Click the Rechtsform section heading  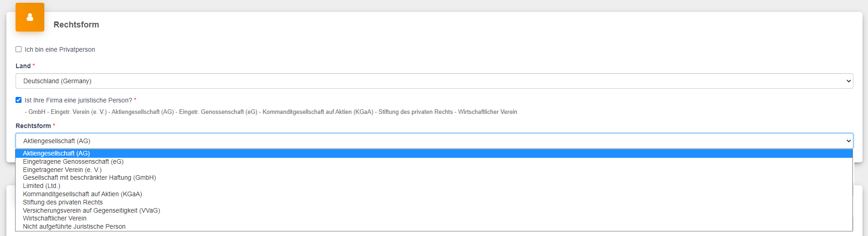pyautogui.click(x=76, y=25)
